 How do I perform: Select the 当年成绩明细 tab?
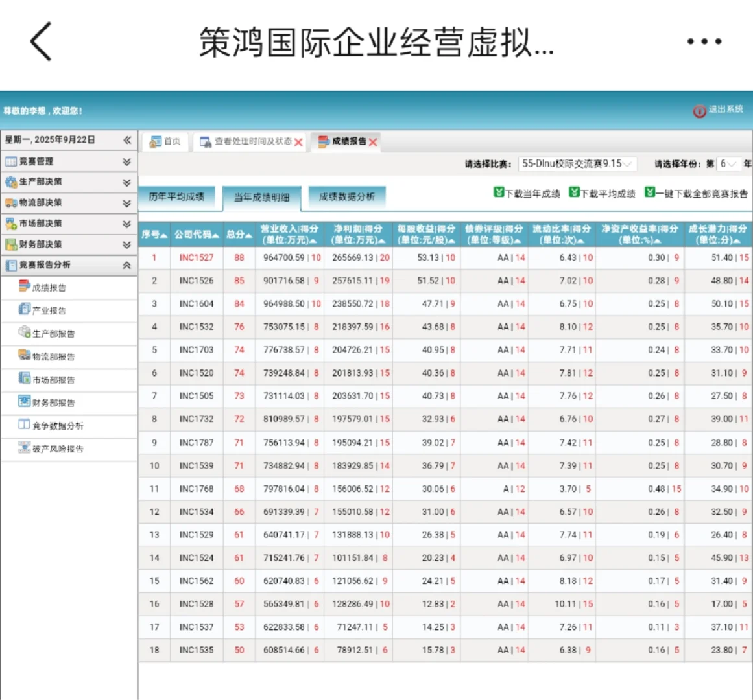262,198
